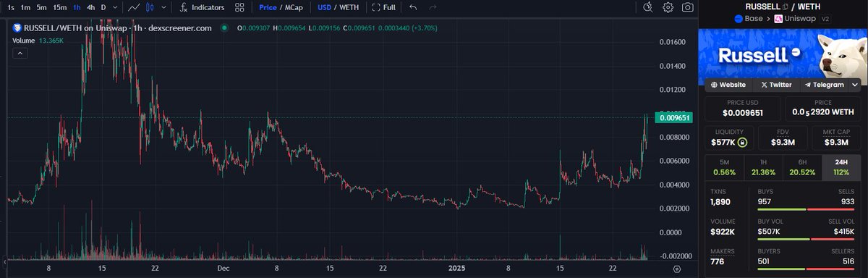Viewport: 868px width, 278px height.
Task: Click the MAKERS 776 value
Action: [x=718, y=261]
